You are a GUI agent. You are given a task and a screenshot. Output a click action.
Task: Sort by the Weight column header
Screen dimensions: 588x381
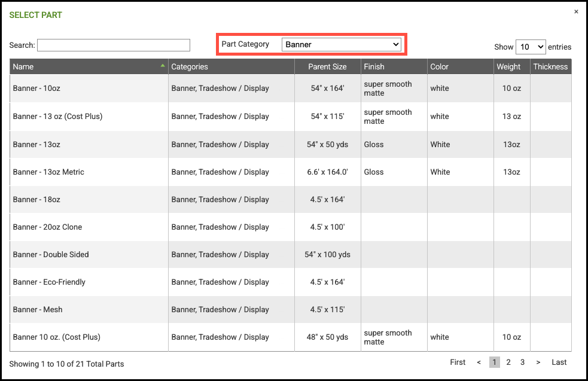pyautogui.click(x=511, y=67)
